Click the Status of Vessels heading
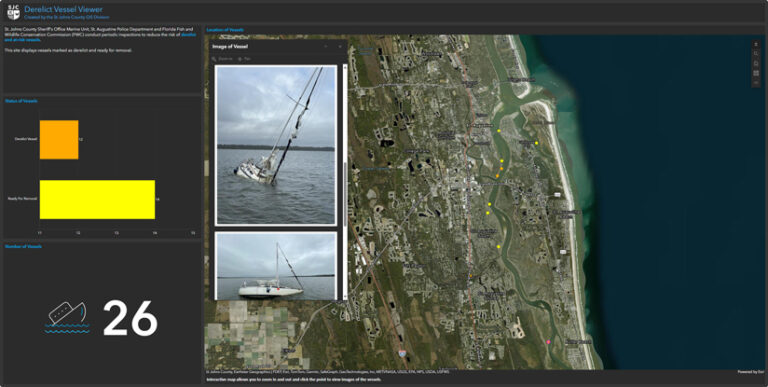The width and height of the screenshot is (768, 387). 21,101
